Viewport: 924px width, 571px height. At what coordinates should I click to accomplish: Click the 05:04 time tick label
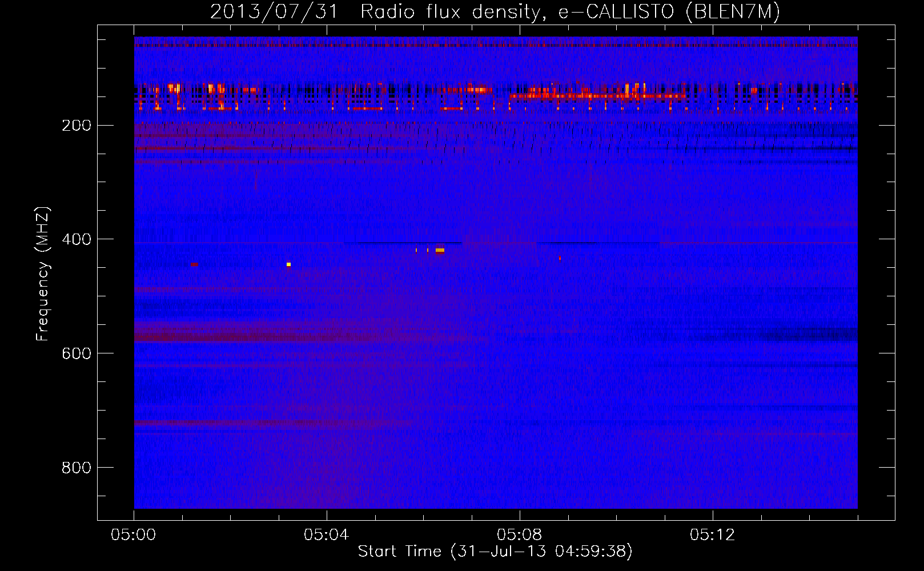(326, 535)
